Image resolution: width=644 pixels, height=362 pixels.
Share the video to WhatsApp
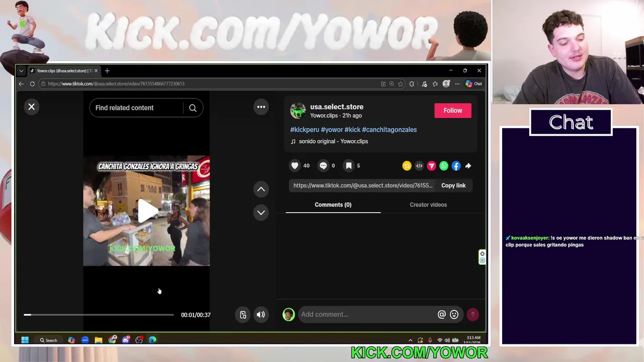coord(444,165)
